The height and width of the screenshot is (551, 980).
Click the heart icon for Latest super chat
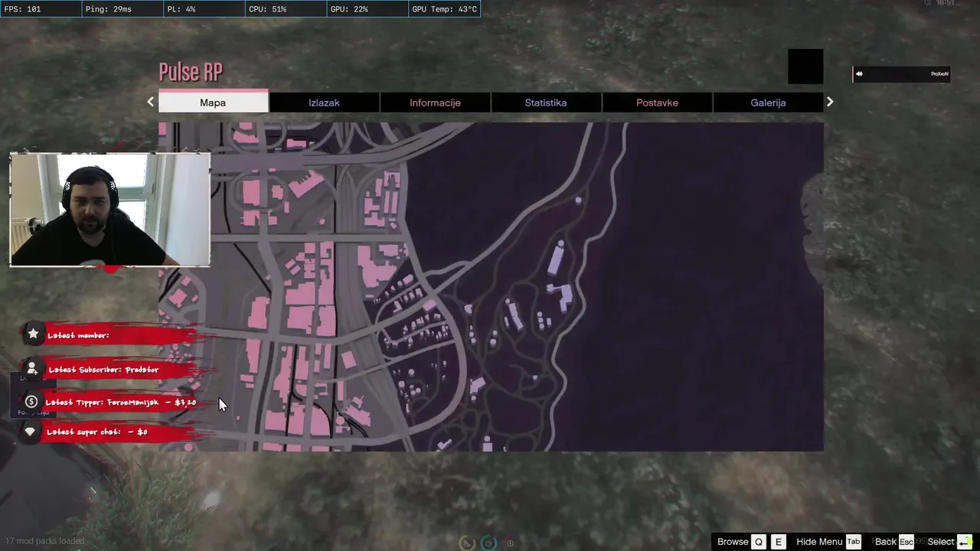30,432
